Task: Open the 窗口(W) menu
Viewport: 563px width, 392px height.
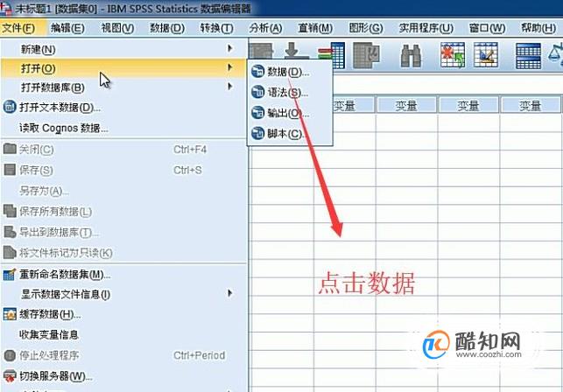Action: (x=487, y=28)
